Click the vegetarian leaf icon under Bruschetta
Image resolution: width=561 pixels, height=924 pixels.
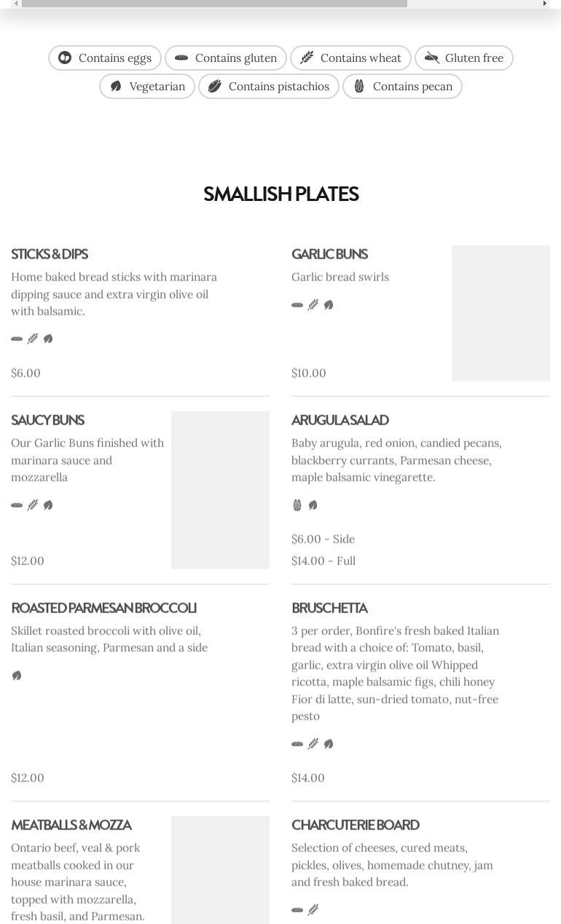click(x=329, y=744)
